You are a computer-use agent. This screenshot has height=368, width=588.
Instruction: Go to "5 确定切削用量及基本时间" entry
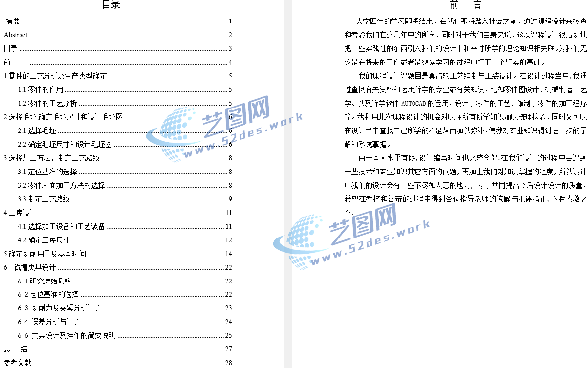tap(118, 254)
